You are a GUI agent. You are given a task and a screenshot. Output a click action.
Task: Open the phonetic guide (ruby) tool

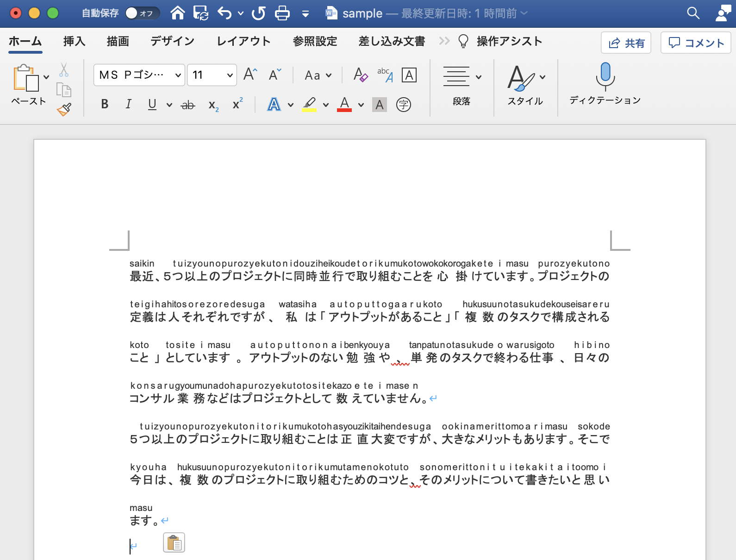pyautogui.click(x=385, y=75)
